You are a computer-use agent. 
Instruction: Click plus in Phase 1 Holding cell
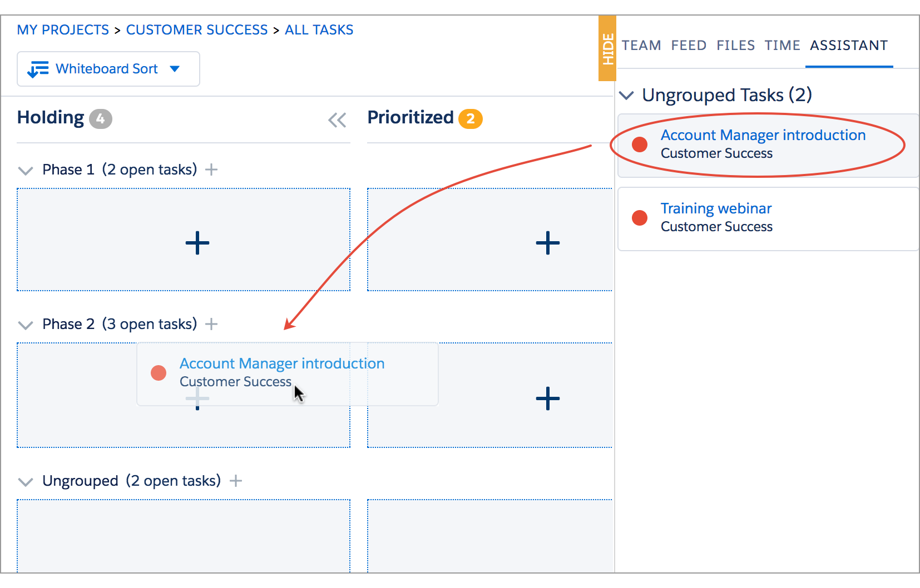[x=197, y=243]
